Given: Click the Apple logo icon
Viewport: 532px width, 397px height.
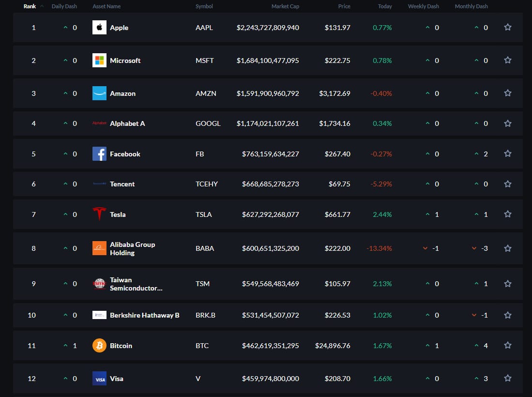Looking at the screenshot, I should (99, 28).
